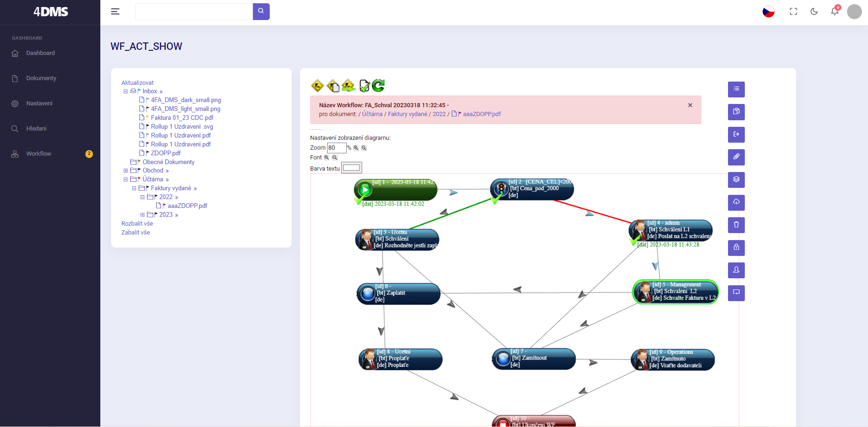The image size is (868, 427).
Task: Click the green refresh arrow workflow icon
Action: click(x=378, y=85)
